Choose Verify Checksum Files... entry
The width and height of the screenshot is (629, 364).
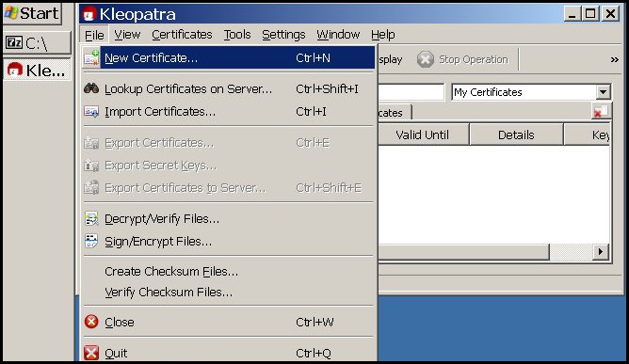click(228, 293)
